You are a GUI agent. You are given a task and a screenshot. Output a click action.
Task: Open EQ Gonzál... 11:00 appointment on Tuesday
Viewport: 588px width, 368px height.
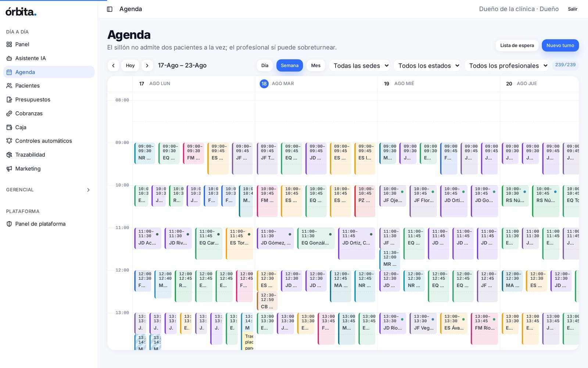point(316,238)
